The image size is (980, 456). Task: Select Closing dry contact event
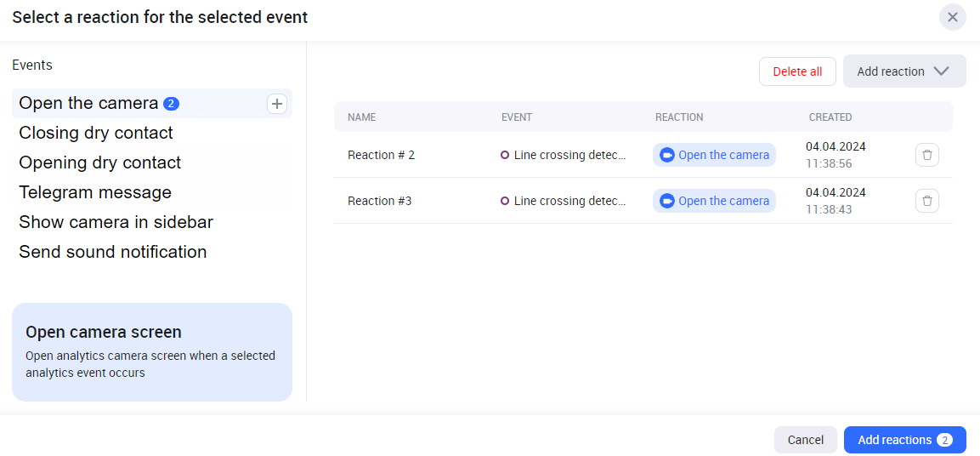(x=96, y=133)
